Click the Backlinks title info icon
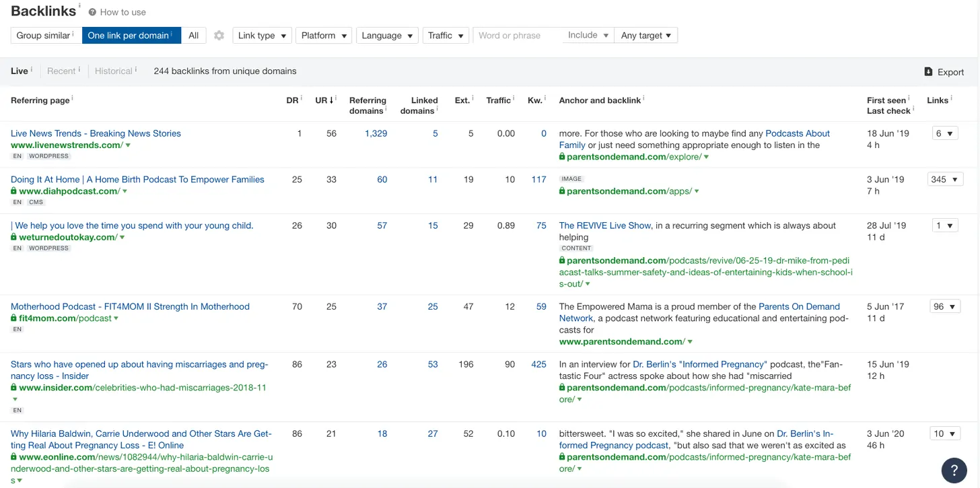The image size is (980, 488). pos(79,6)
